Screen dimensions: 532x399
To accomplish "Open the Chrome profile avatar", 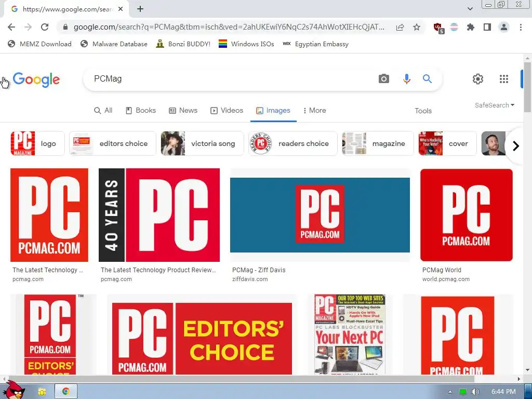I will pyautogui.click(x=504, y=27).
